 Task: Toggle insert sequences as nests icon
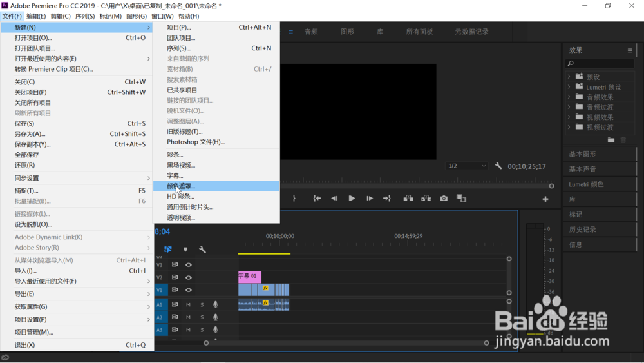[168, 249]
